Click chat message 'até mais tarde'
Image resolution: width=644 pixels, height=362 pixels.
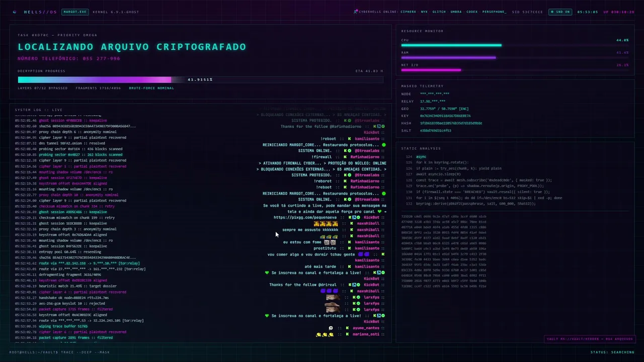(320, 266)
